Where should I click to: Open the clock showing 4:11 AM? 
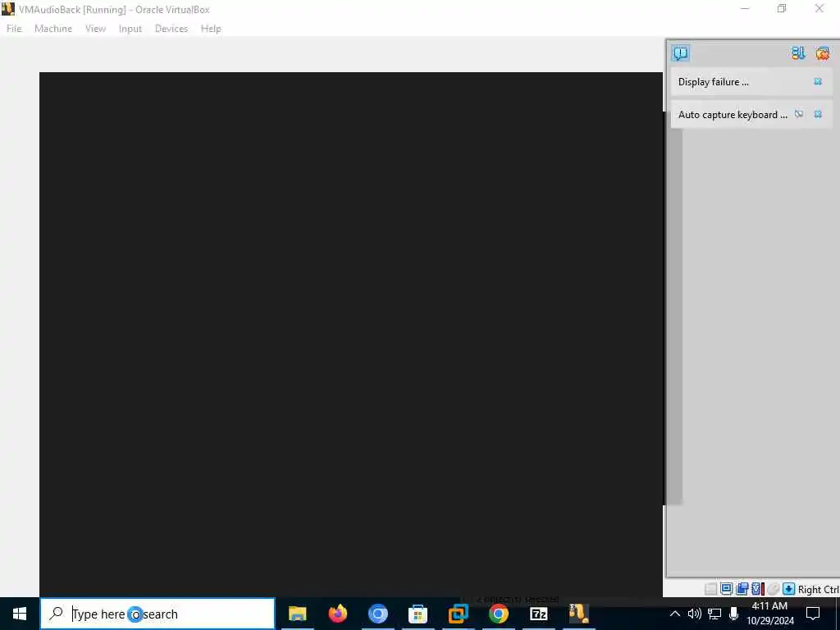click(x=770, y=614)
